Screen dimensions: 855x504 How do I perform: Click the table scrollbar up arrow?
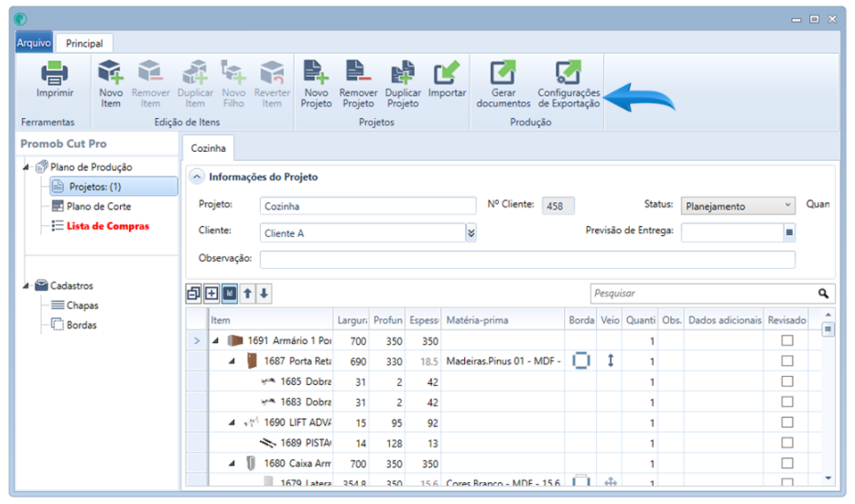click(828, 315)
